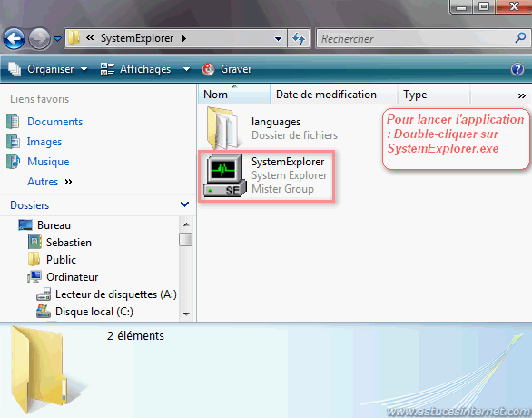
Task: Click the floppy drive icon
Action: tap(44, 294)
